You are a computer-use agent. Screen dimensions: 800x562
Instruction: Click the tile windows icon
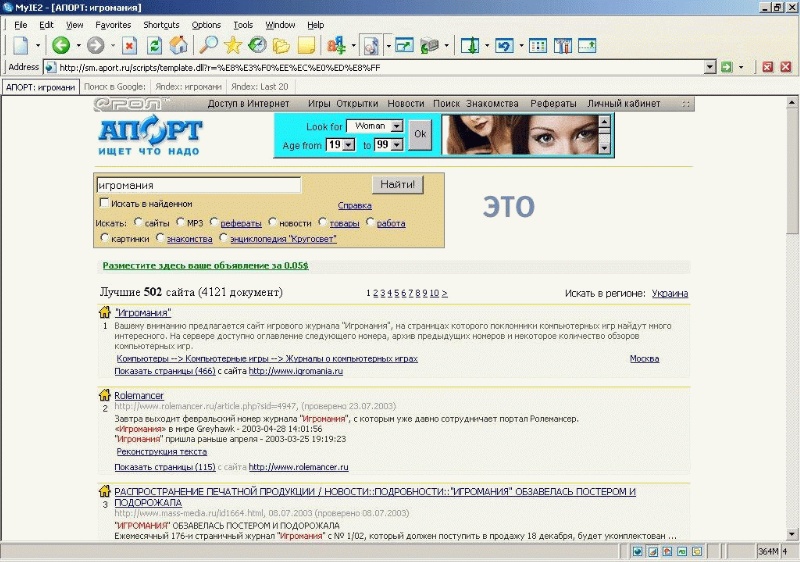pyautogui.click(x=538, y=45)
